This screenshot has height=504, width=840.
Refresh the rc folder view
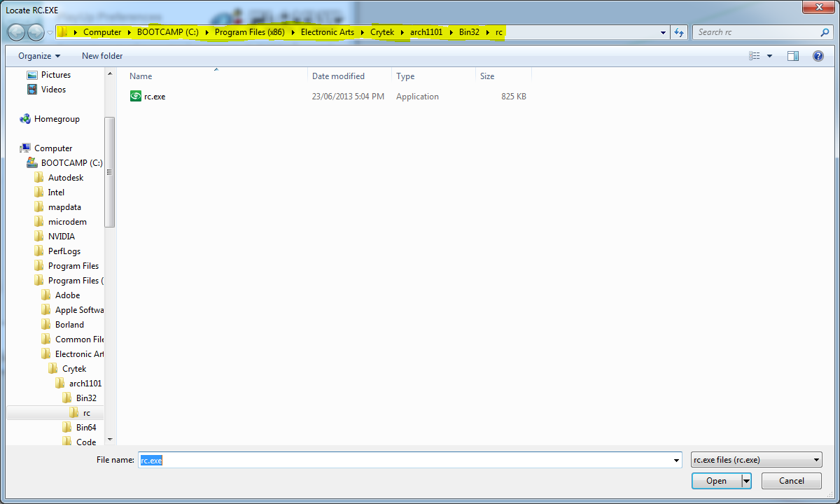[x=679, y=32]
